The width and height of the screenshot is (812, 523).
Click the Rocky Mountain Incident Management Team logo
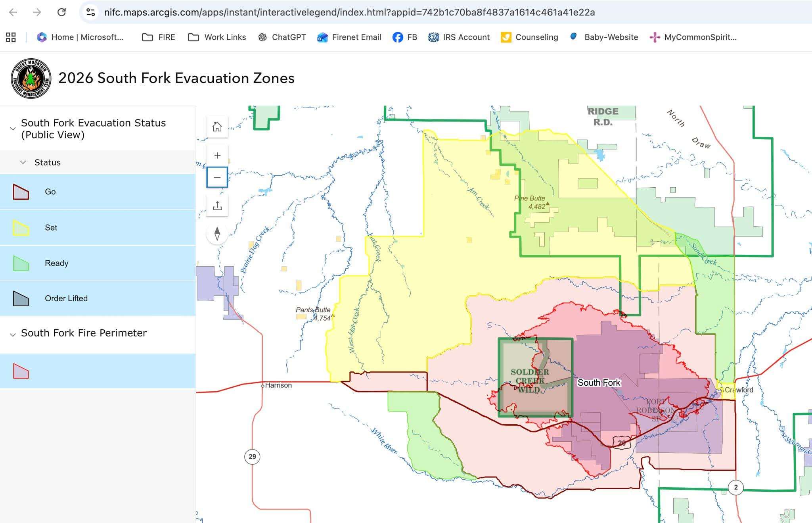coord(31,79)
